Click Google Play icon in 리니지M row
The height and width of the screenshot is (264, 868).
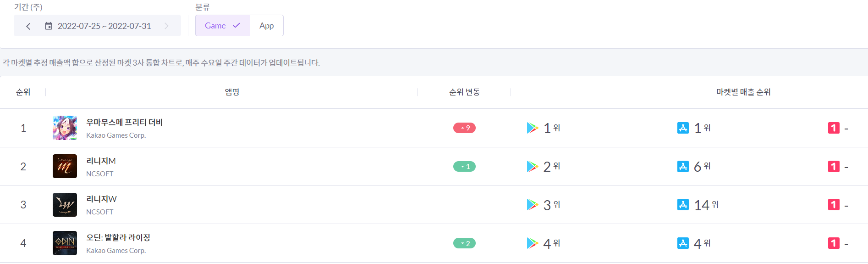pos(533,166)
